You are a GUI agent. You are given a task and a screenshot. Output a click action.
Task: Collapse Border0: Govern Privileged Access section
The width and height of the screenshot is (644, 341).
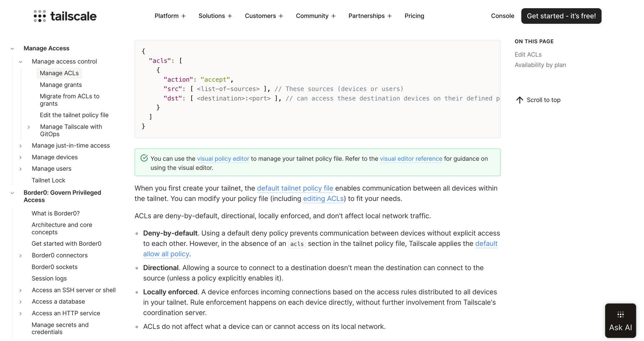[12, 193]
